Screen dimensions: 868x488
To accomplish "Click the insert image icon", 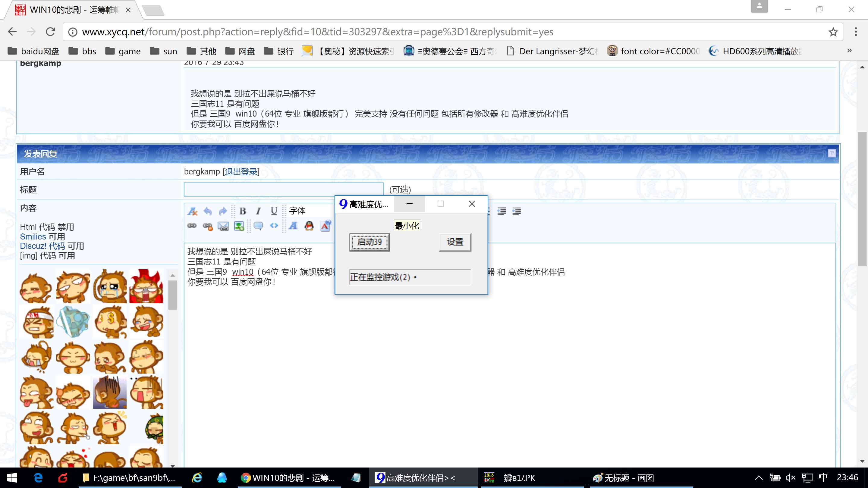I will pos(239,226).
